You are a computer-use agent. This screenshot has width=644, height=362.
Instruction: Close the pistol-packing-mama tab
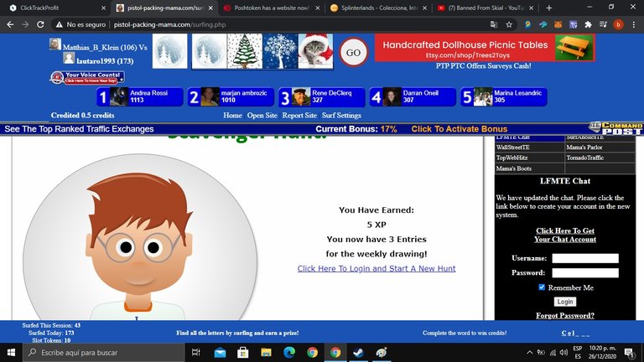[210, 8]
